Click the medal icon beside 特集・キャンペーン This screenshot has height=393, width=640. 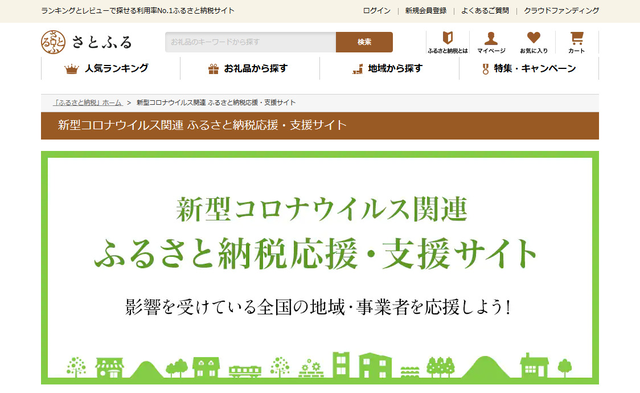tap(485, 69)
